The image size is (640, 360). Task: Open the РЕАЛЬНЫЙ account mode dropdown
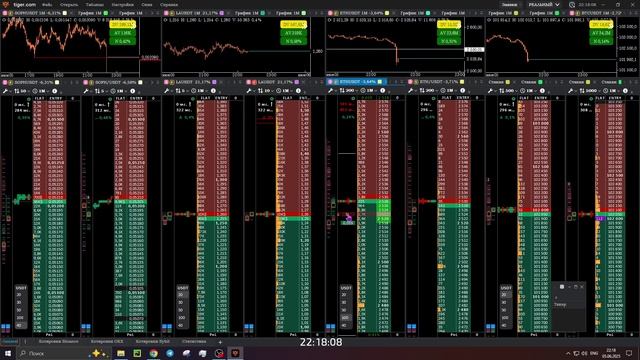(544, 4)
